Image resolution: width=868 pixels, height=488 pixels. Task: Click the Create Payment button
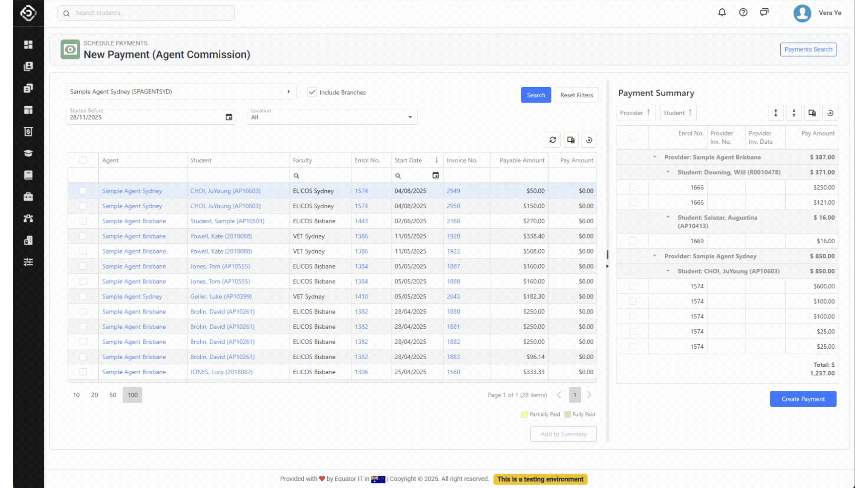803,399
